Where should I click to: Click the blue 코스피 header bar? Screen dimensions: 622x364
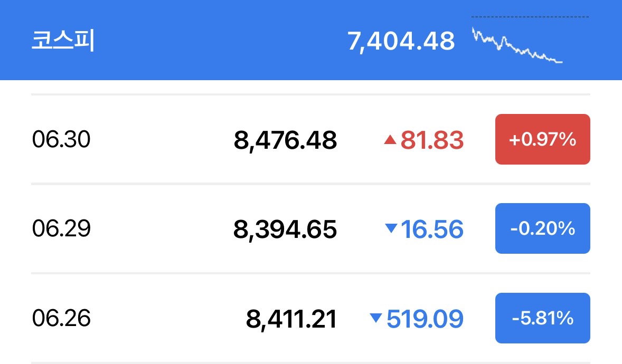[x=311, y=40]
